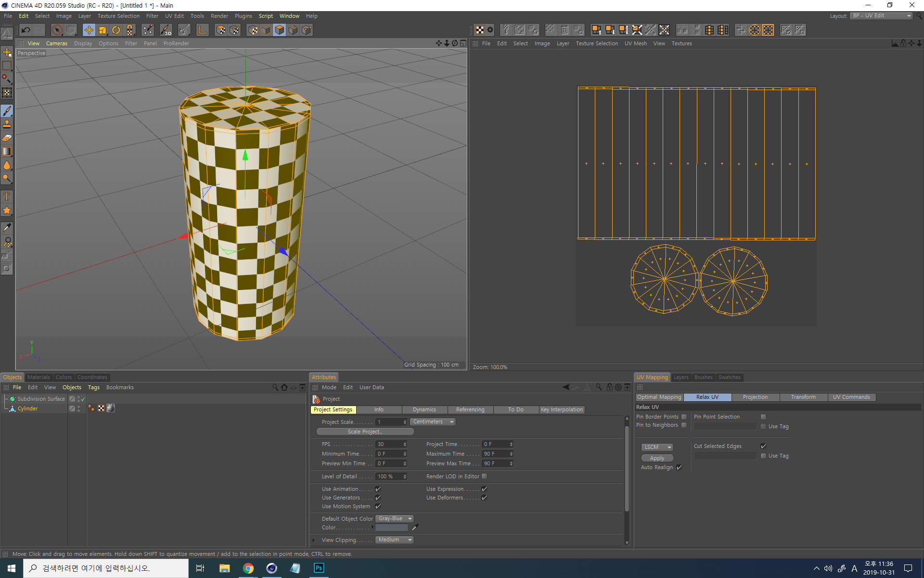Image resolution: width=924 pixels, height=578 pixels.
Task: Disable Cut Selected Edges checkbox
Action: (x=763, y=446)
